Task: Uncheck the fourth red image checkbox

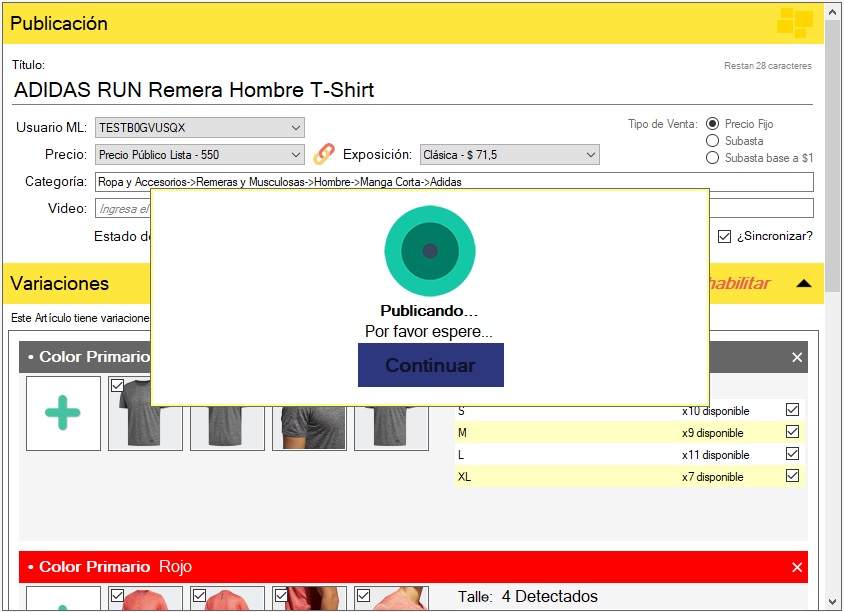Action: (x=363, y=595)
